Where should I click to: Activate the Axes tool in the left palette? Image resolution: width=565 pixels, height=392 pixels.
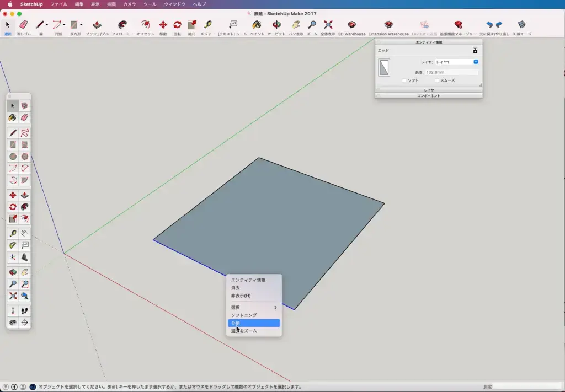point(13,257)
